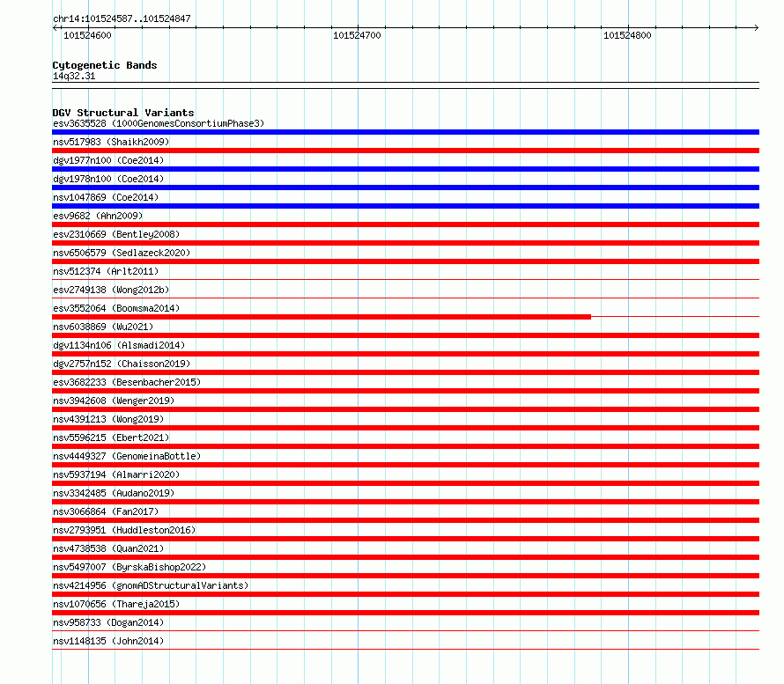Click the blue bar under nsv1047869
This screenshot has width=784, height=684.
click(405, 206)
